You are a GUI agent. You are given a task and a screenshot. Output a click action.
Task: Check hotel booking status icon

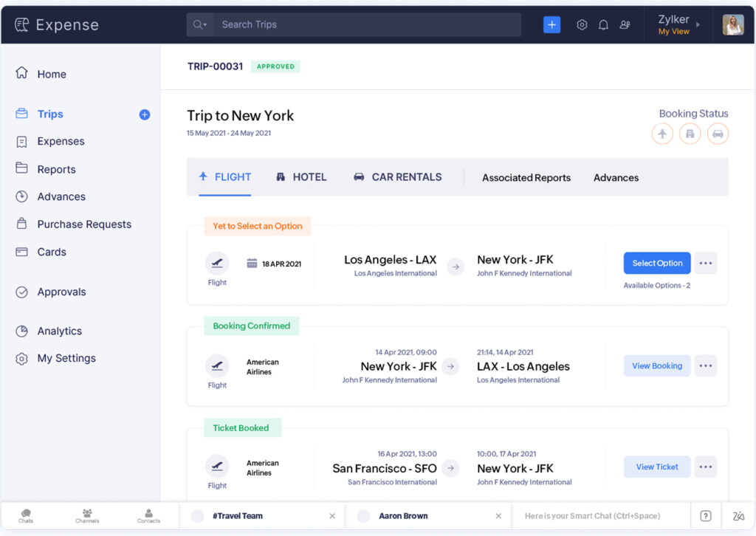(x=690, y=134)
